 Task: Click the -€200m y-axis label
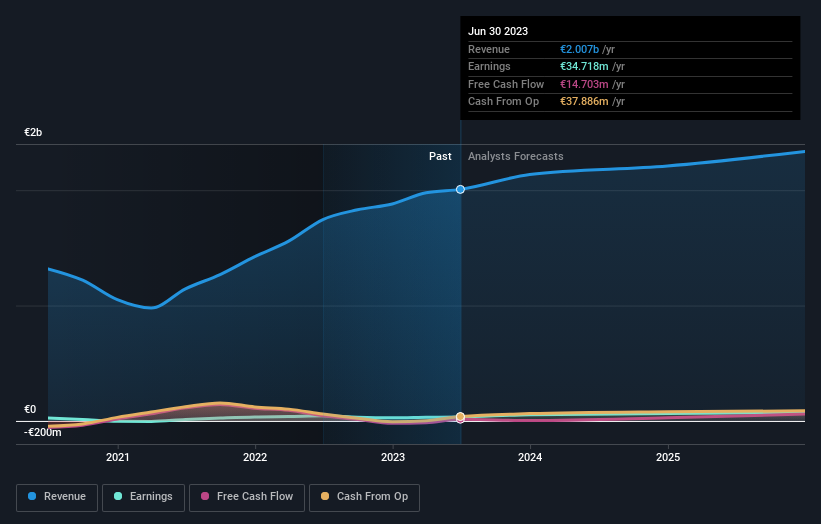point(42,432)
